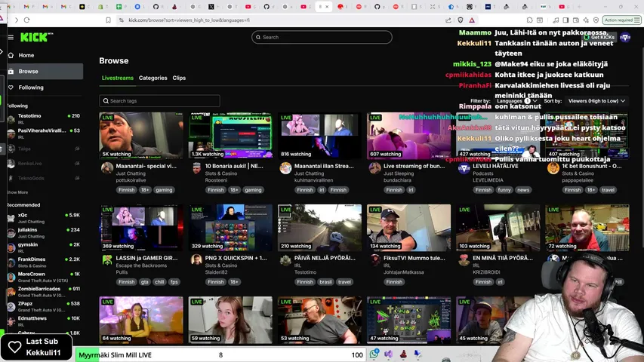The height and width of the screenshot is (362, 644).
Task: Select Browse in sidebar
Action: coord(45,71)
